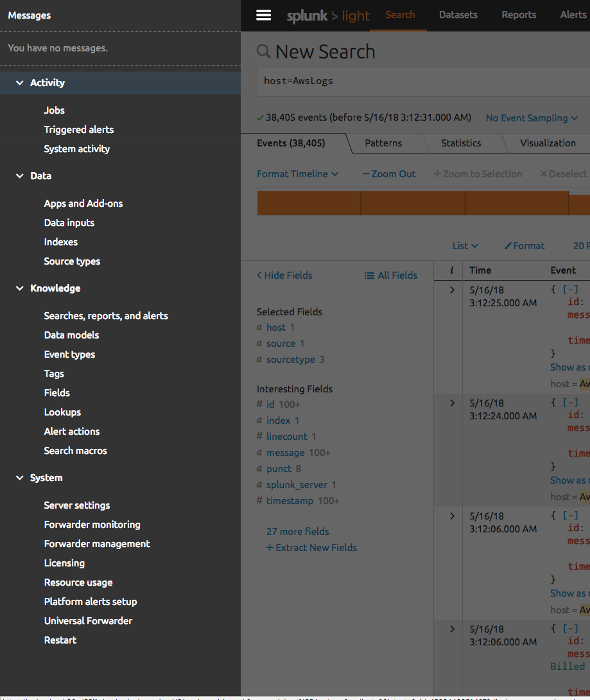Open the No Event Sampling dropdown
Screen dimensions: 590x700
pos(532,118)
